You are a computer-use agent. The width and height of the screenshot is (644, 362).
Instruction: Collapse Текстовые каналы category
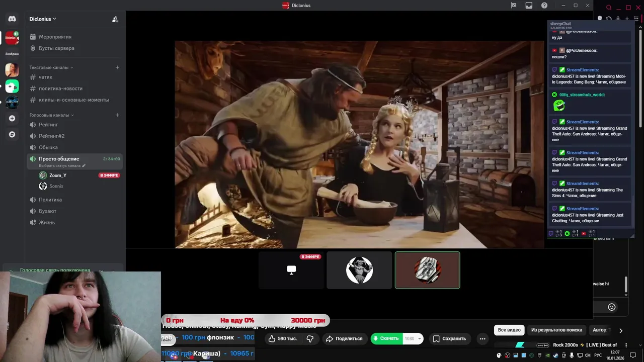51,67
